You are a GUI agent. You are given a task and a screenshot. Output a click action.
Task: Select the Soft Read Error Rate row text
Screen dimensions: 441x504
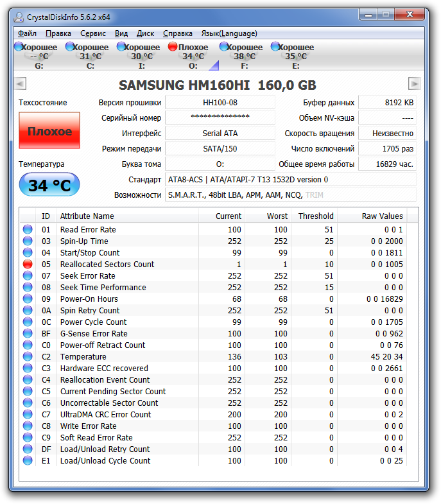pos(96,437)
